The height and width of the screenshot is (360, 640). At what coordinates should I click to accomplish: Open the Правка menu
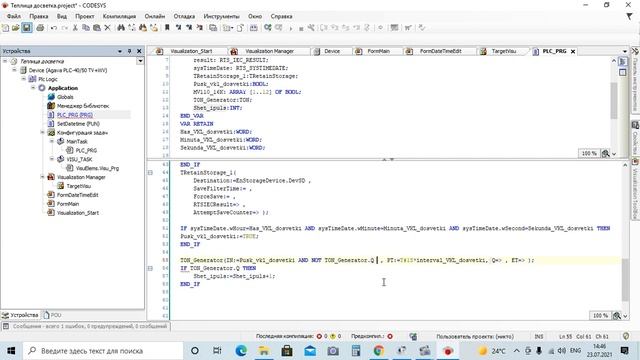click(39, 16)
